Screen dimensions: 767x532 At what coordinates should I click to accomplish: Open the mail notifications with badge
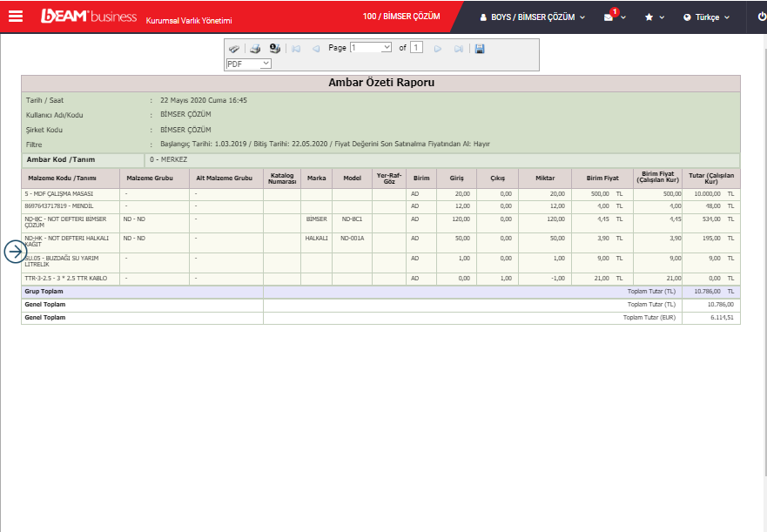615,17
